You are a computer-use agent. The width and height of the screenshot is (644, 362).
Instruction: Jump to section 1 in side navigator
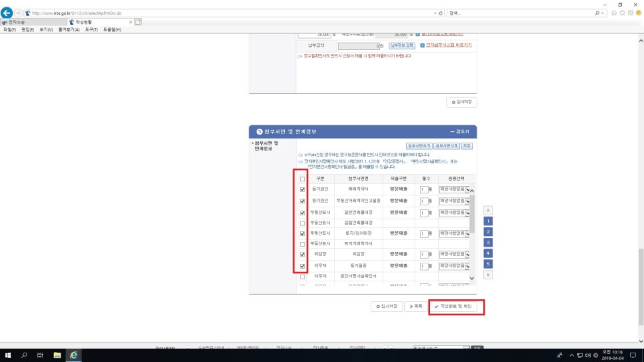(488, 221)
